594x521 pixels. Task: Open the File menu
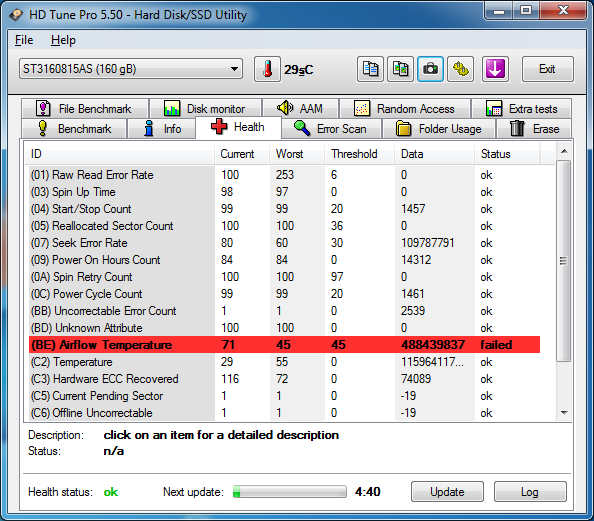point(24,40)
